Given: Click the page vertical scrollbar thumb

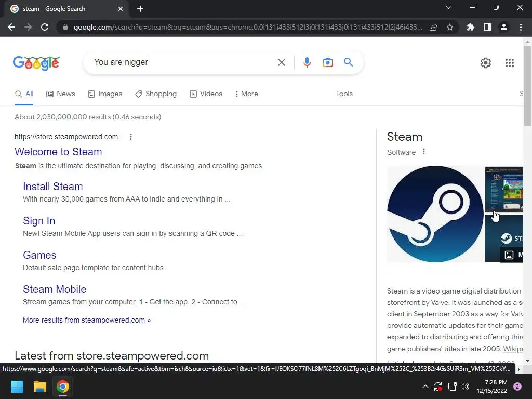Looking at the screenshot, I should click(x=527, y=86).
